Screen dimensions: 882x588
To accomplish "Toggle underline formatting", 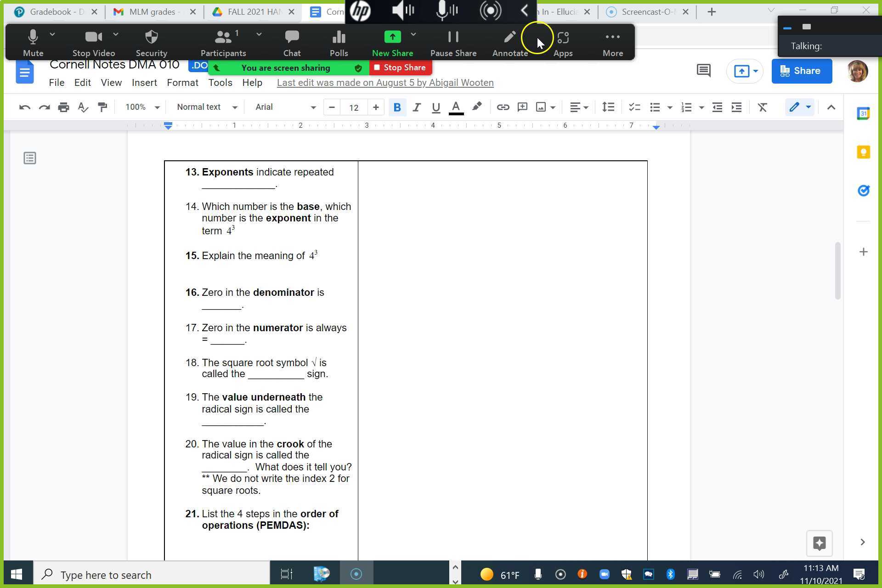I will 435,107.
